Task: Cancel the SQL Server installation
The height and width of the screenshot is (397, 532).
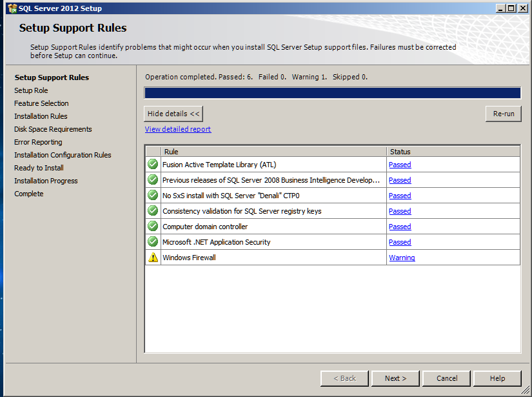Action: [447, 378]
